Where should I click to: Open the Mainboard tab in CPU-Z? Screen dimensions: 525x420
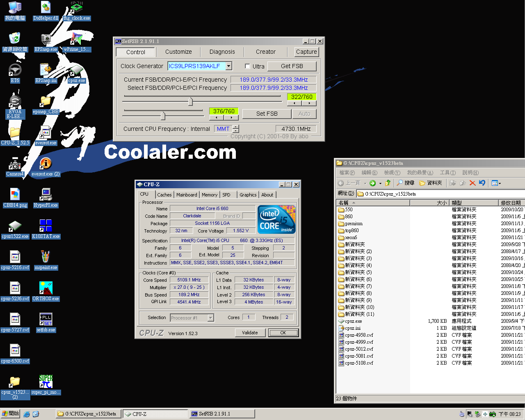[187, 195]
